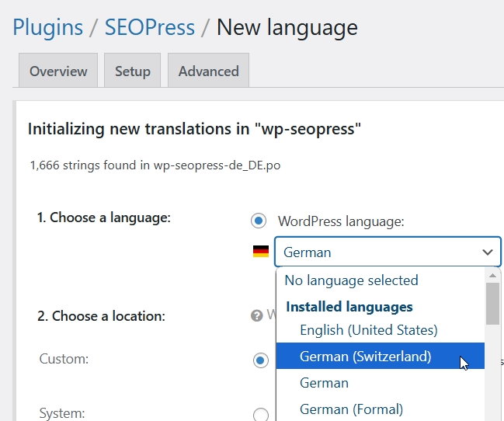Click the scrollbar track below the thumb
The image size is (504, 421).
coord(492,373)
